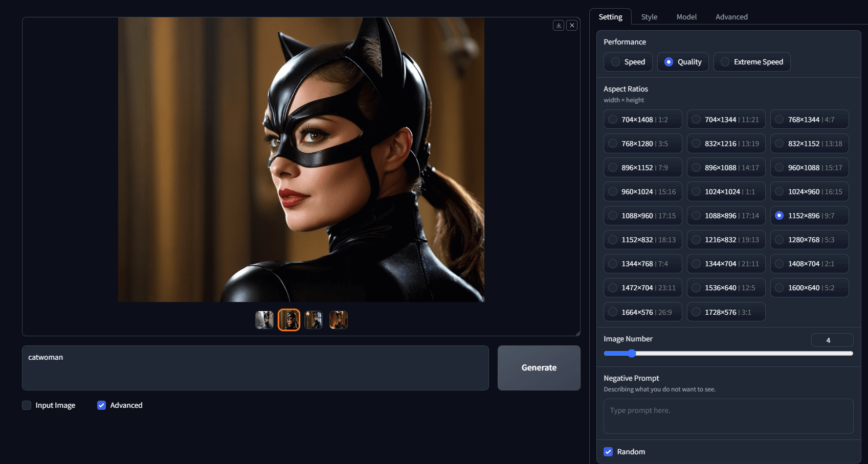The width and height of the screenshot is (868, 464).
Task: Choose 1344×768 7:4 aspect ratio
Action: (x=643, y=264)
